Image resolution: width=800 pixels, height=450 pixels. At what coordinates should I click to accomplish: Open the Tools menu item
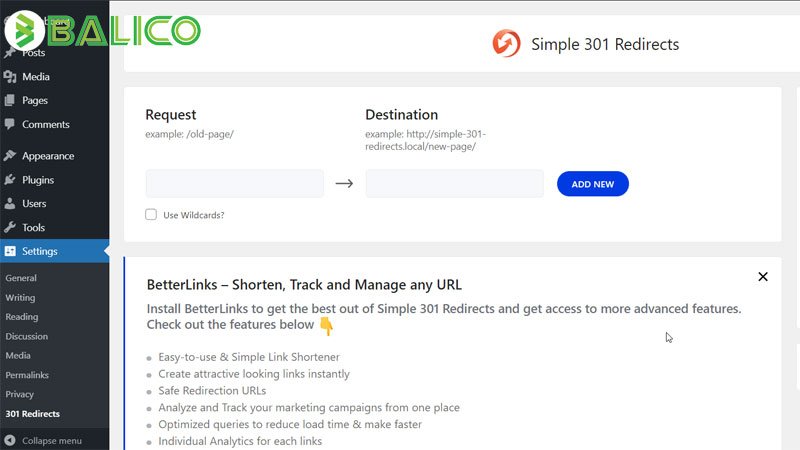[x=33, y=228]
